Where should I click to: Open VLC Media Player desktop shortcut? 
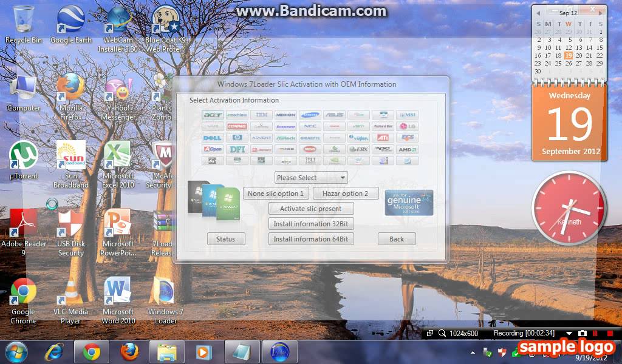coord(71,301)
